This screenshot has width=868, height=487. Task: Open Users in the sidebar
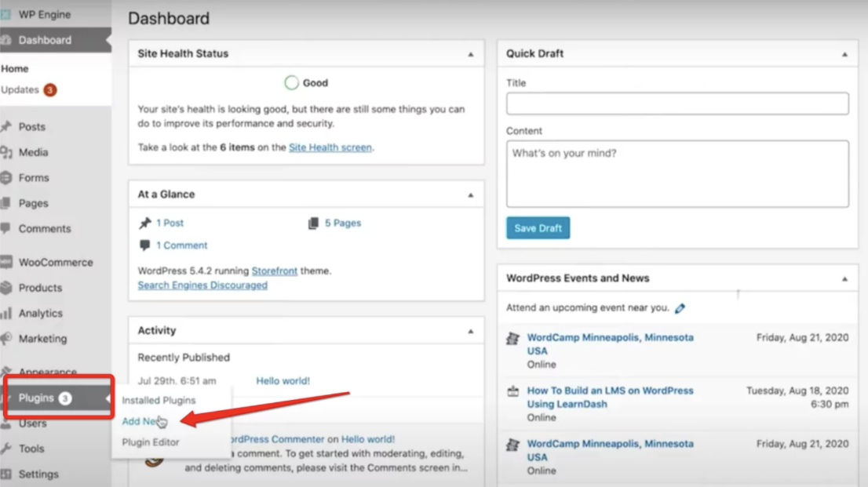click(32, 423)
